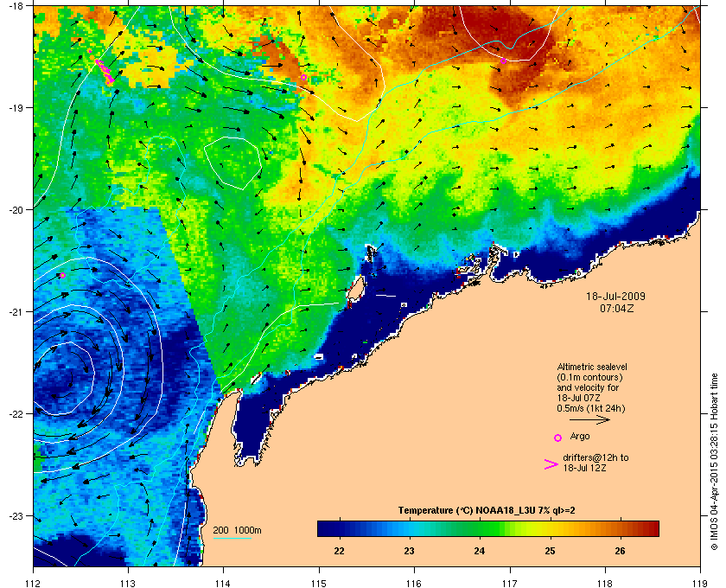Click the 07:04Z time label
The image size is (726, 588).
pos(617,308)
